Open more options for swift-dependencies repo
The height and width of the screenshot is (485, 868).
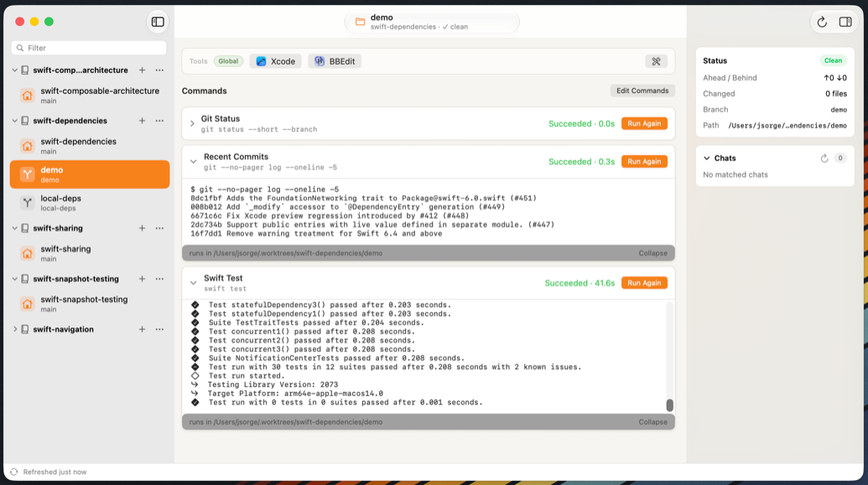tap(159, 121)
